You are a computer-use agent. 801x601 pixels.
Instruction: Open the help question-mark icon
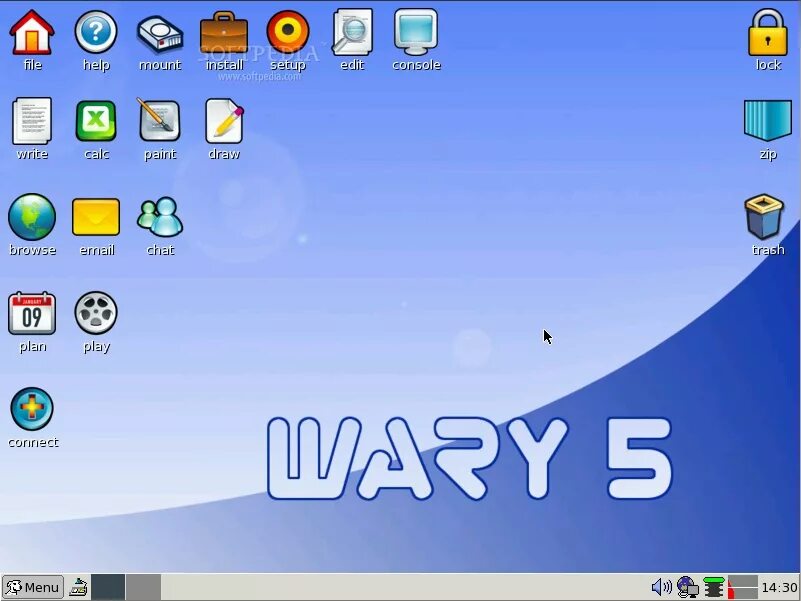pyautogui.click(x=96, y=33)
